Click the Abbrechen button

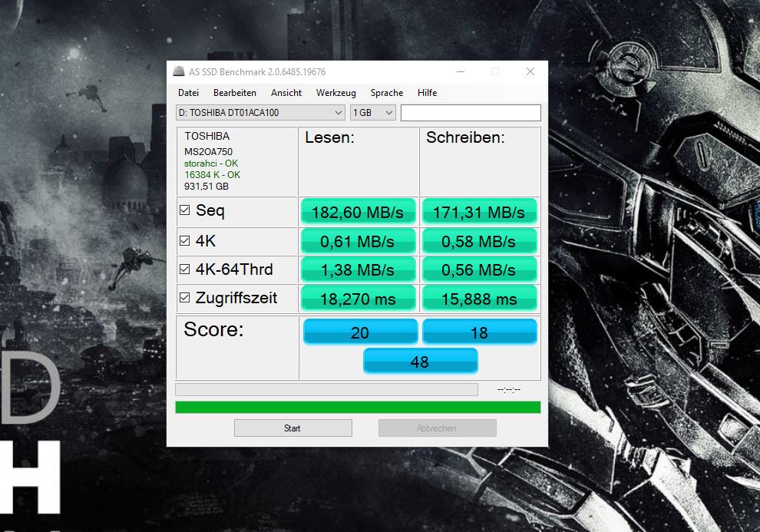pyautogui.click(x=438, y=428)
